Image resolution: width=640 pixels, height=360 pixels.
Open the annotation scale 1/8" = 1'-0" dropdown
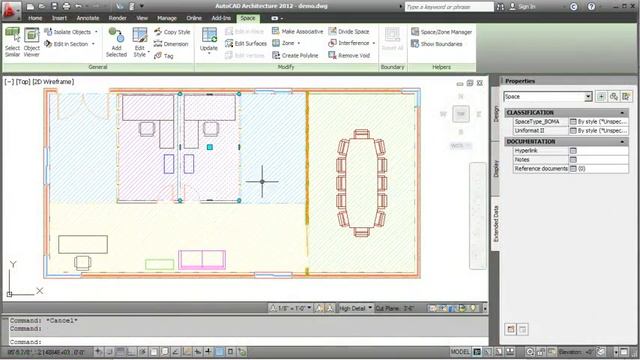point(290,308)
